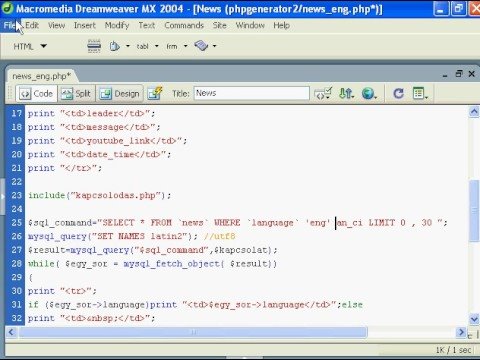
Task: Open the Commands menu
Action: click(184, 25)
